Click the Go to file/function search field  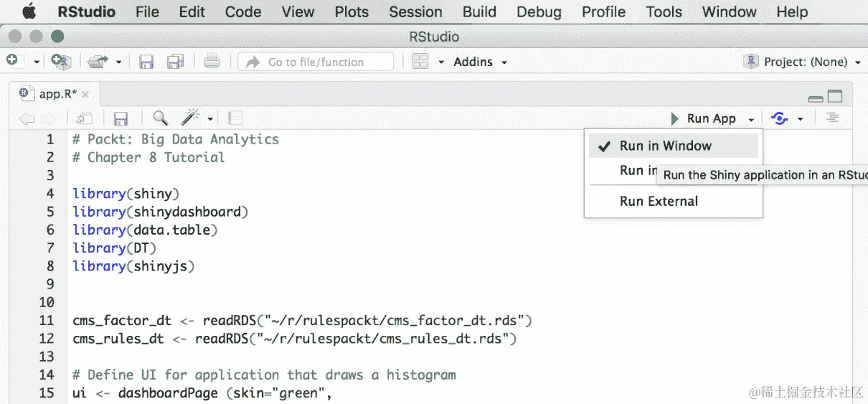316,62
